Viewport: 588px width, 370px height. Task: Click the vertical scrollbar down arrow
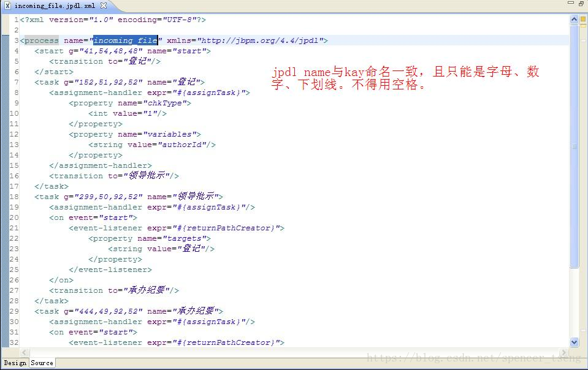574,342
